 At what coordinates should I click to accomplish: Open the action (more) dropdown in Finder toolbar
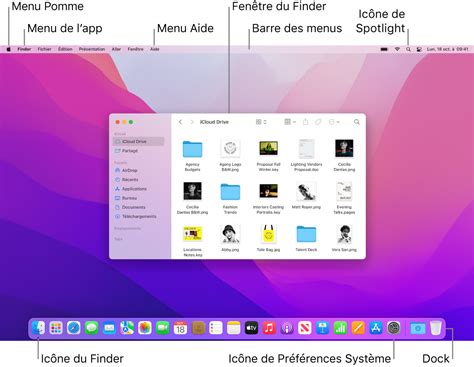(334, 122)
